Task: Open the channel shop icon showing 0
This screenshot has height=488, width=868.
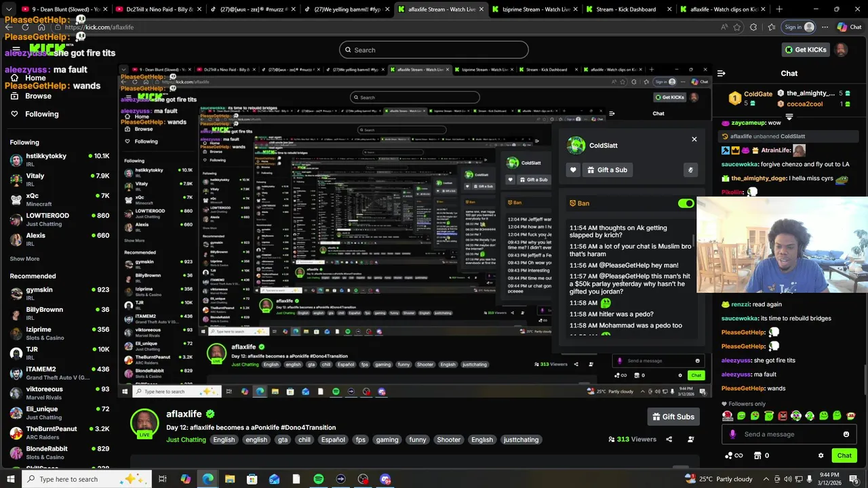Action: click(762, 455)
